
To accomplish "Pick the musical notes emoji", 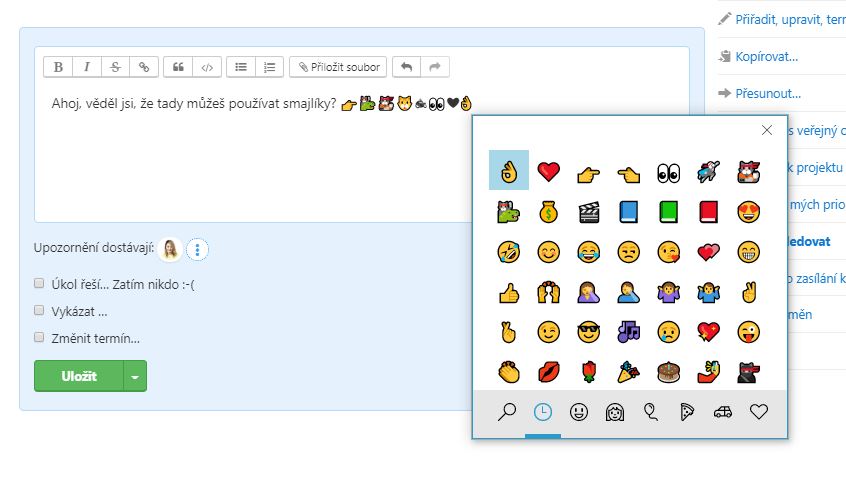I will 629,332.
